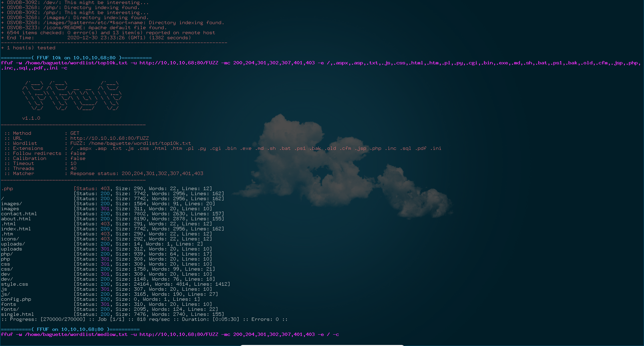Click the 'OSVDB-3268: /php/: Directory indexing' line
644x346 pixels.
tap(70, 8)
